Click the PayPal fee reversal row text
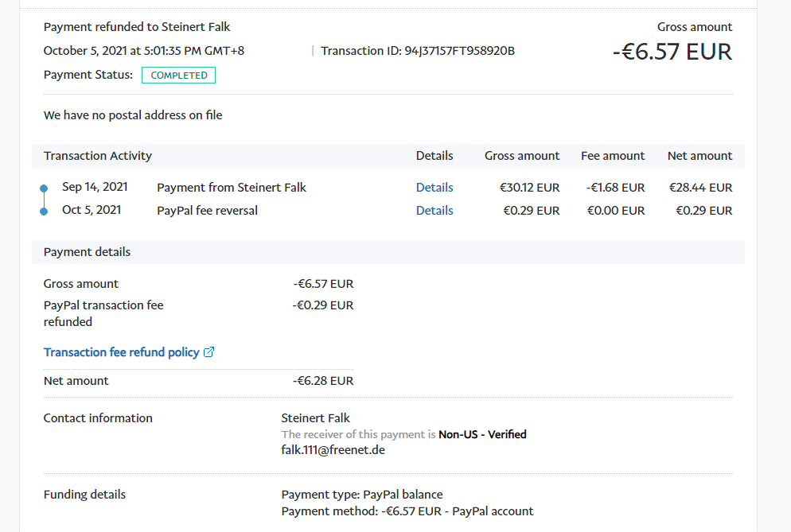 tap(208, 211)
